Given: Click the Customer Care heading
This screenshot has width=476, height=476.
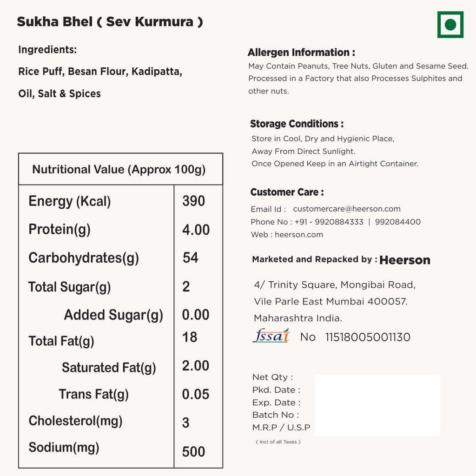Looking at the screenshot, I should point(287,192).
